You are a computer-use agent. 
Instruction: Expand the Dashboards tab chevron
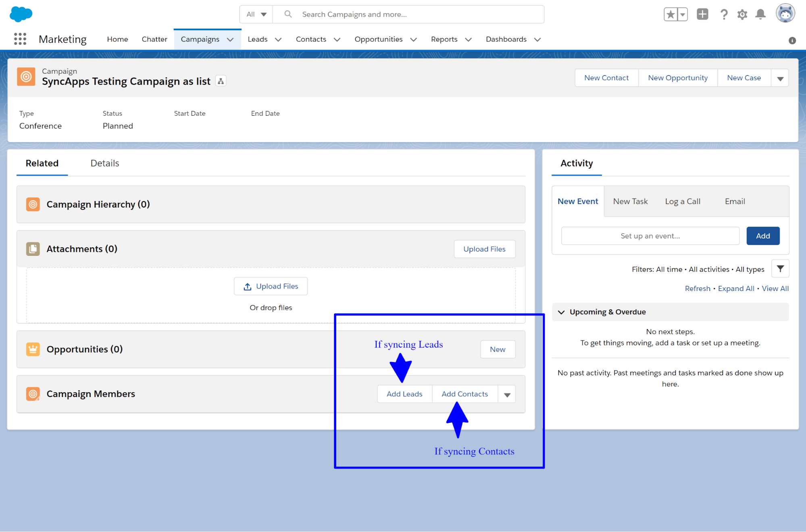tap(537, 39)
